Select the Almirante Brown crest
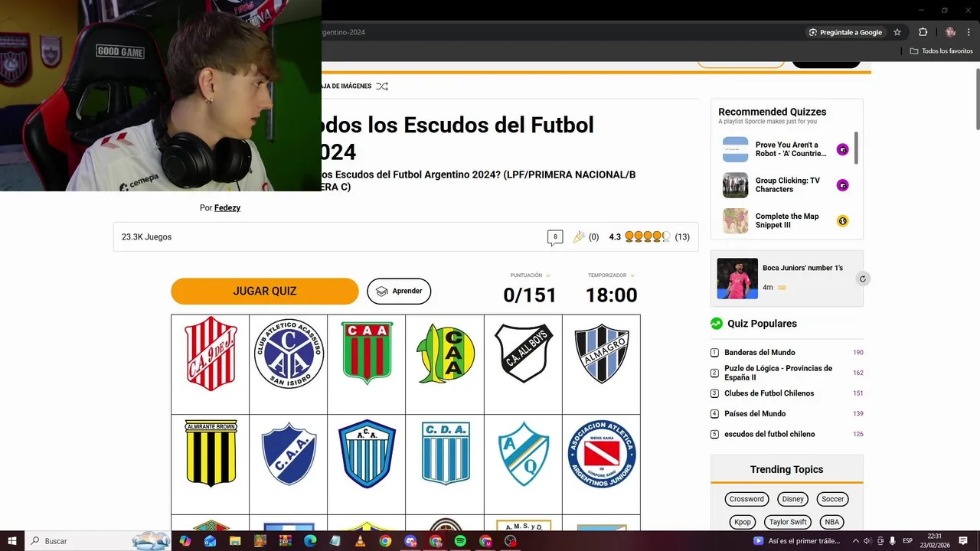 (211, 454)
